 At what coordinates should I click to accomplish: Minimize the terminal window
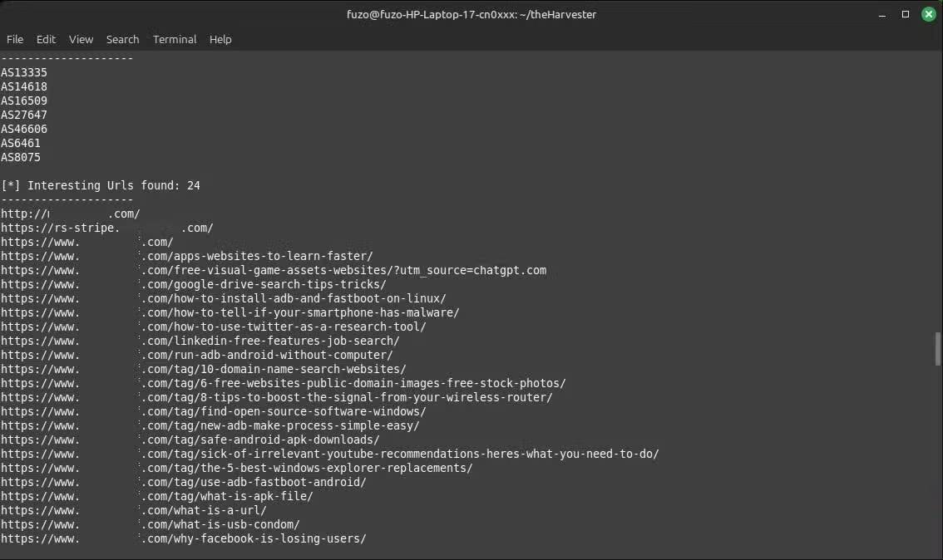[882, 14]
